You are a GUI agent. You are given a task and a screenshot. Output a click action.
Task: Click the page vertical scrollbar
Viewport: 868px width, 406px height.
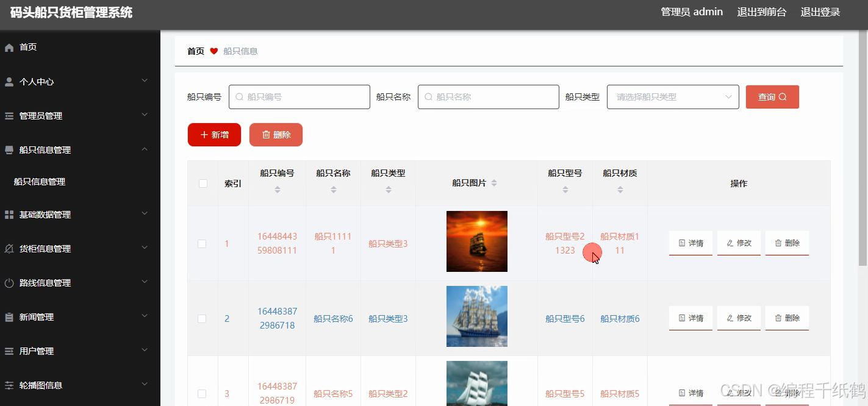click(x=863, y=148)
